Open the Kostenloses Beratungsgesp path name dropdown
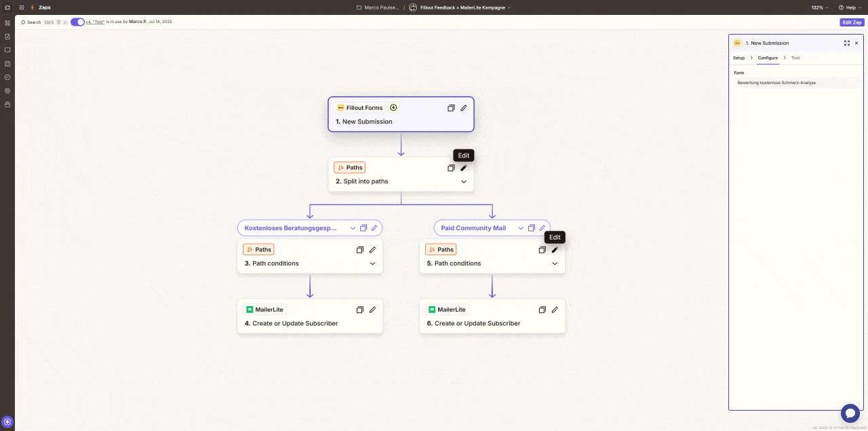 coord(353,227)
